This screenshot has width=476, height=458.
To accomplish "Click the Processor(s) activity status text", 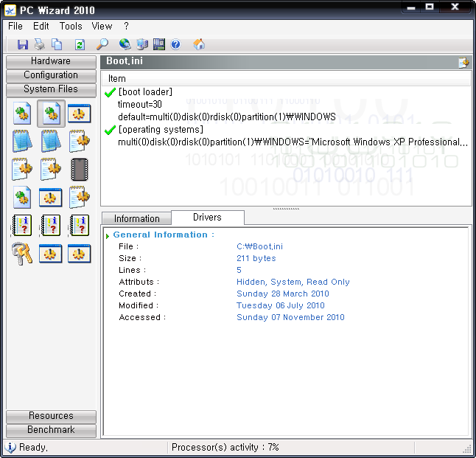I will point(225,448).
